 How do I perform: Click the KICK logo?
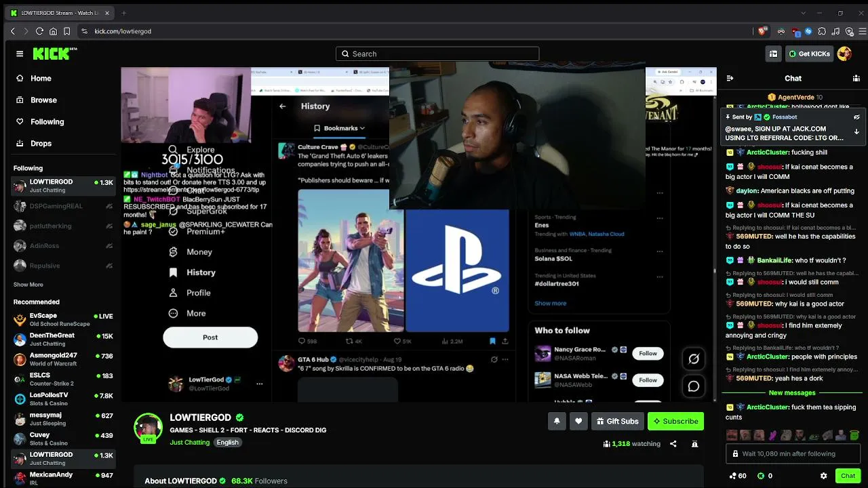[x=55, y=54]
